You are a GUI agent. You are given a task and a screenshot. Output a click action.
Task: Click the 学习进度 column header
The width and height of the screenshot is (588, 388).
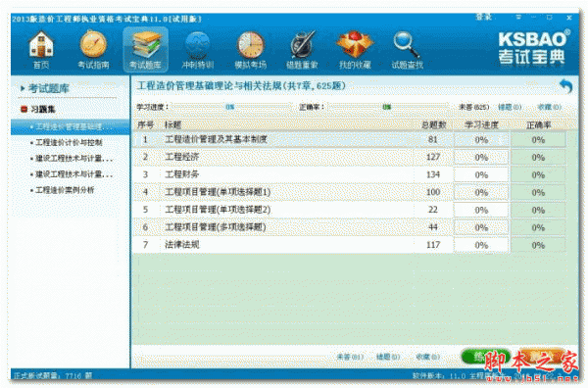(x=481, y=124)
